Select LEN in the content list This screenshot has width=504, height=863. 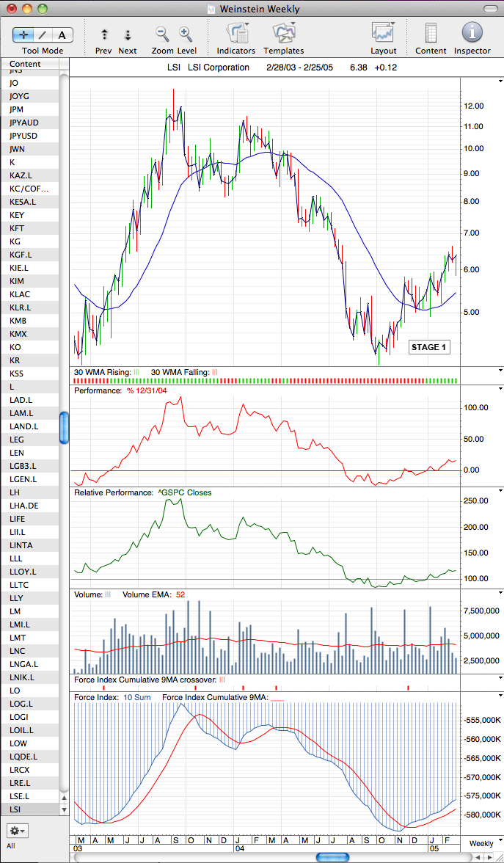pyautogui.click(x=29, y=453)
